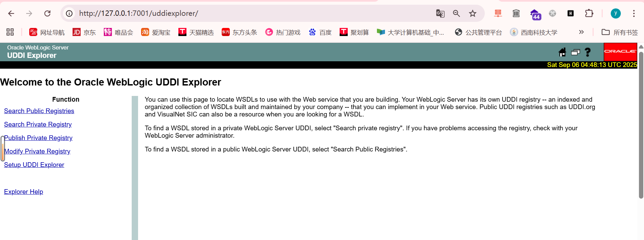The image size is (644, 240).
Task: Open the 公共管理平台 bookmark
Action: (x=478, y=32)
